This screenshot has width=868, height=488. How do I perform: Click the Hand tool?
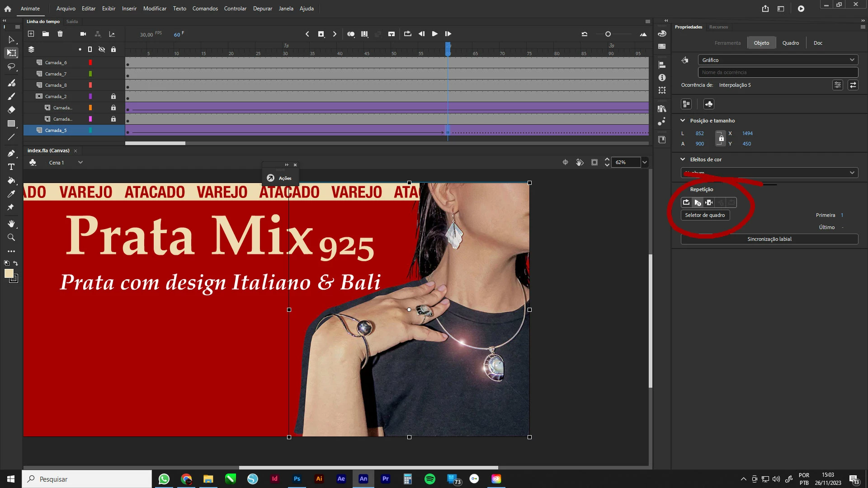(x=11, y=224)
